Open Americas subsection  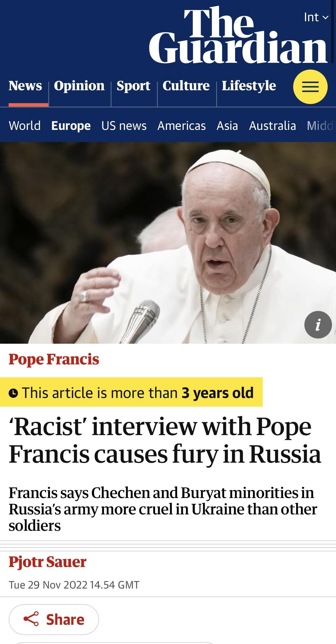[x=182, y=126]
